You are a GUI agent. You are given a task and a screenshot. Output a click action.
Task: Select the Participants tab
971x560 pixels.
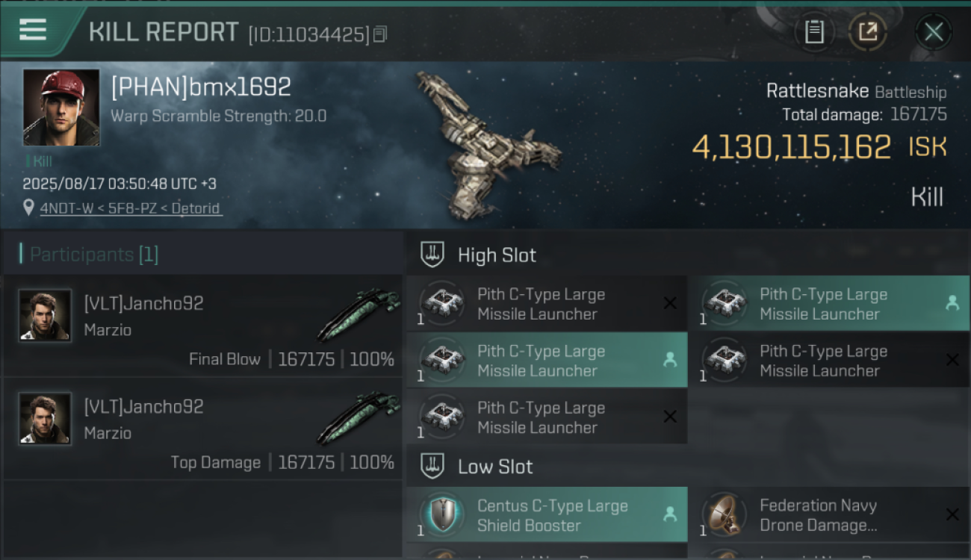point(90,255)
